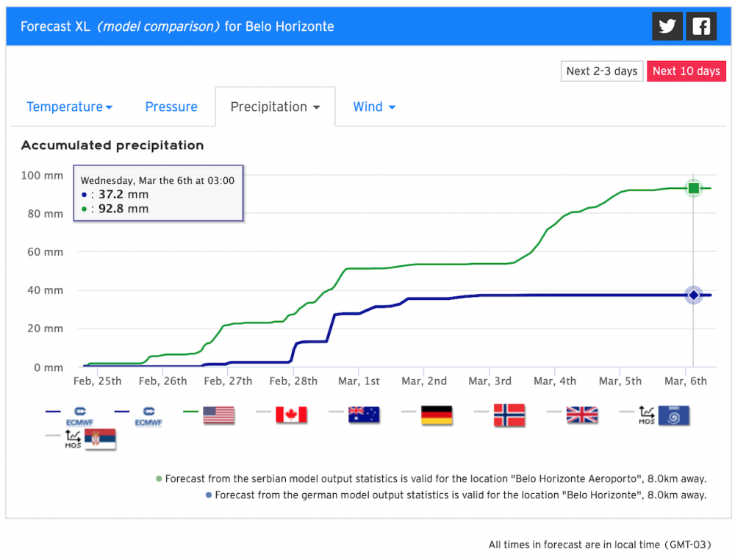
Task: Click the Next 2-3 days button
Action: point(602,71)
